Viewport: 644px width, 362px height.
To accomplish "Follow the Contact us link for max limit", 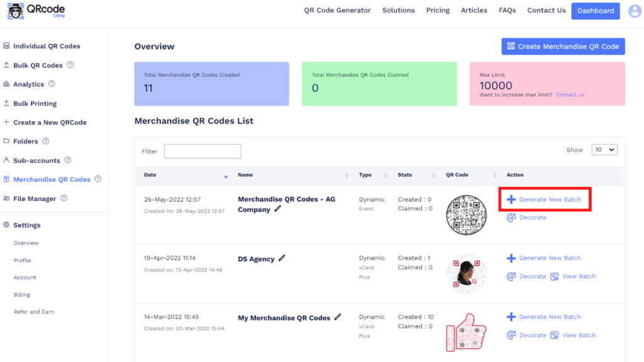I will 570,95.
